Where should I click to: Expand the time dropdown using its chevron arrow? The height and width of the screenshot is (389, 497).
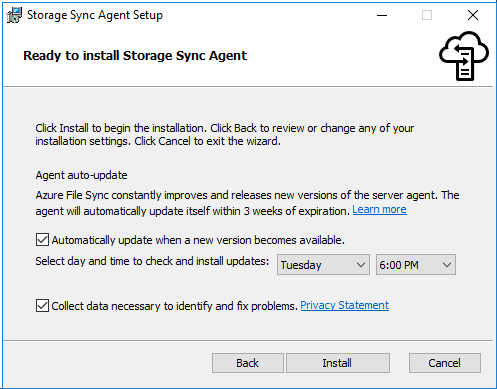click(x=447, y=265)
